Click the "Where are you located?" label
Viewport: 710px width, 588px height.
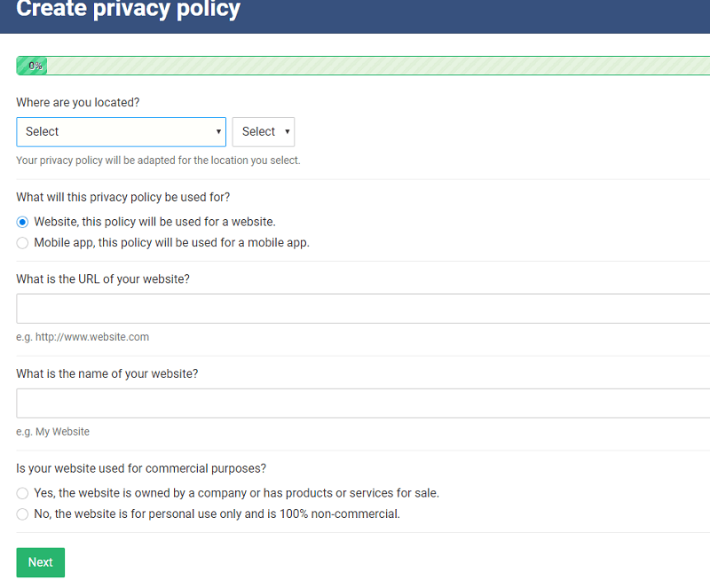point(78,102)
